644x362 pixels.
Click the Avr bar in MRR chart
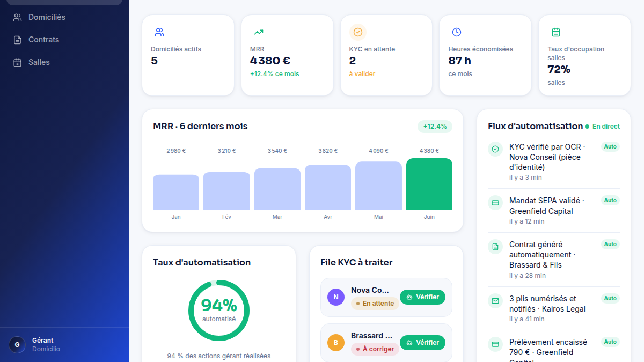click(328, 187)
